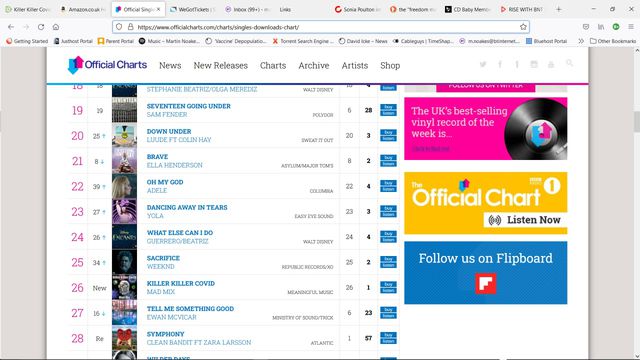This screenshot has height=360, width=640.
Task: Open the Getting Started bookmark
Action: (27, 41)
